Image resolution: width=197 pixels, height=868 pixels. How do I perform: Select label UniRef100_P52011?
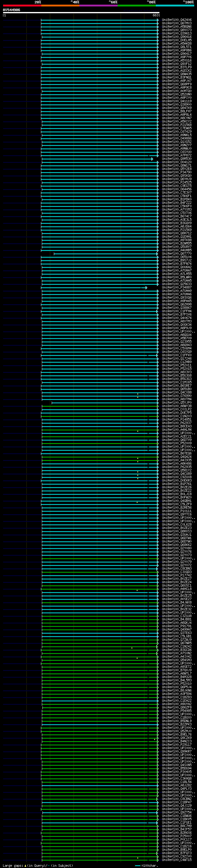(176, 365)
